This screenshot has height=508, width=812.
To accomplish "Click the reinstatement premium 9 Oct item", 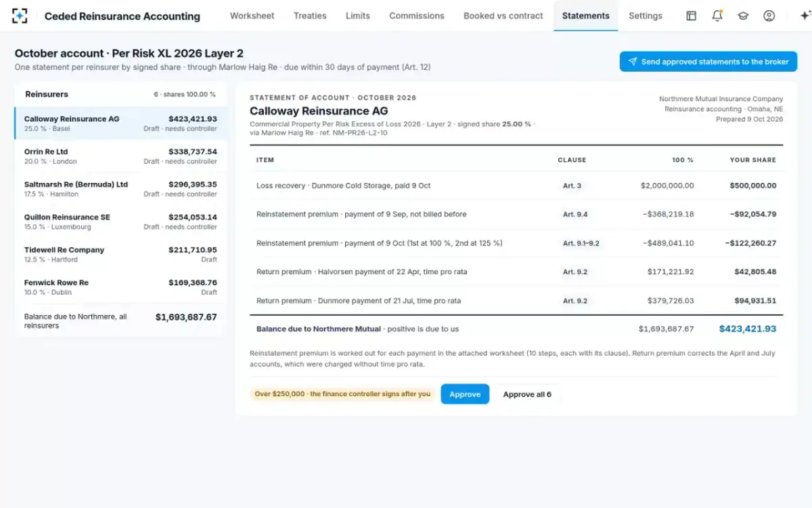I will click(380, 243).
